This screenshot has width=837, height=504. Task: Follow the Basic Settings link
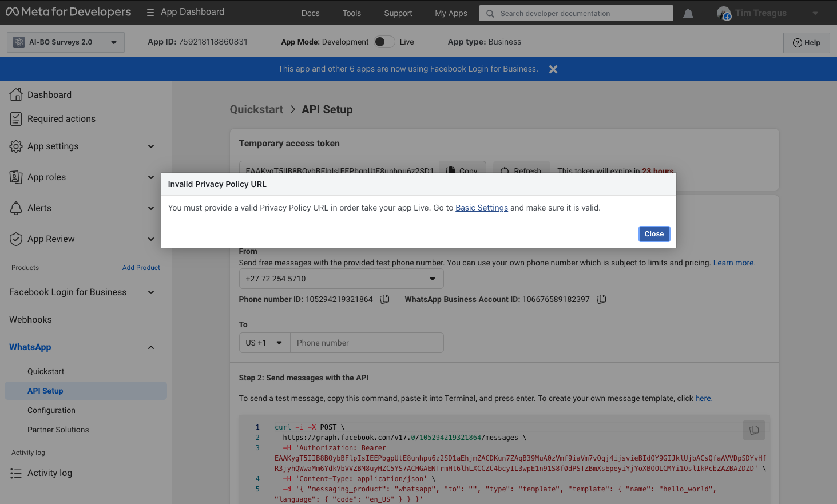pyautogui.click(x=482, y=208)
